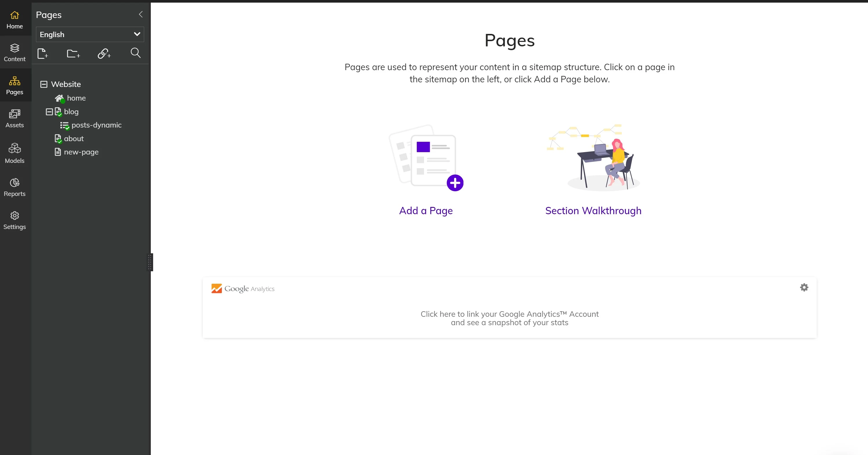Click Google Analytics settings gear

804,287
